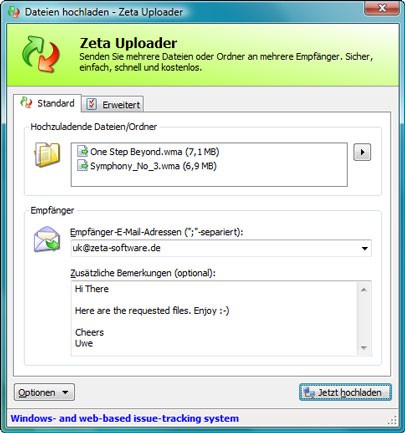Select the Standard tab

pos(47,103)
